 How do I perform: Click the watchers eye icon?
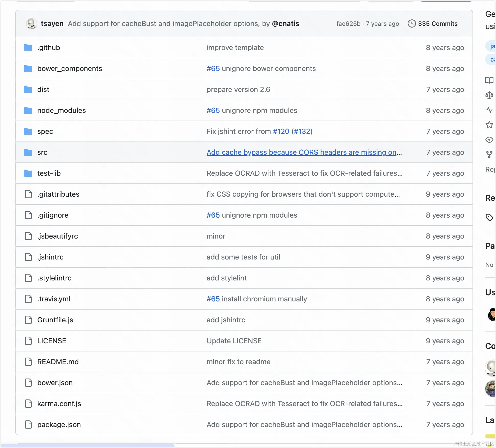(x=489, y=140)
